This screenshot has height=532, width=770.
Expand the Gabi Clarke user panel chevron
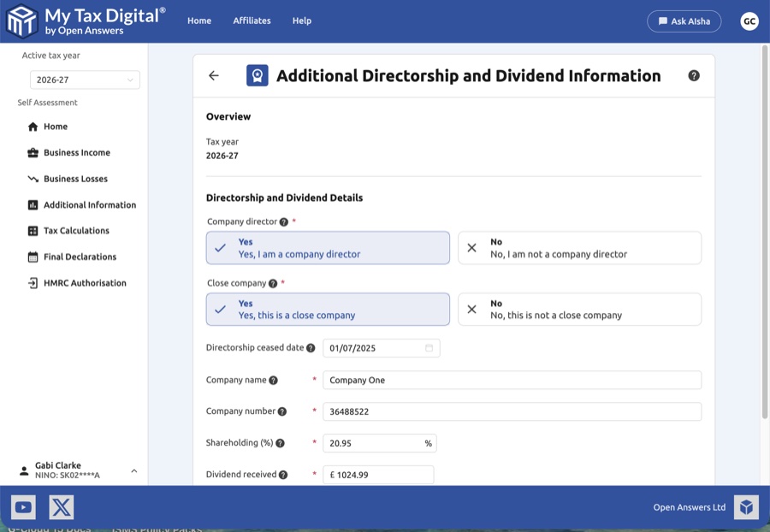tap(134, 470)
